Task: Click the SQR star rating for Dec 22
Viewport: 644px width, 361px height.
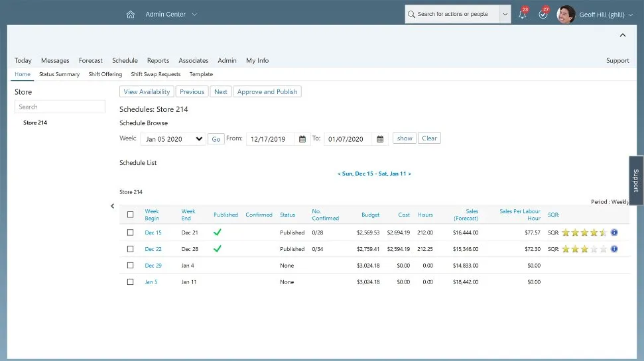Action: click(584, 249)
